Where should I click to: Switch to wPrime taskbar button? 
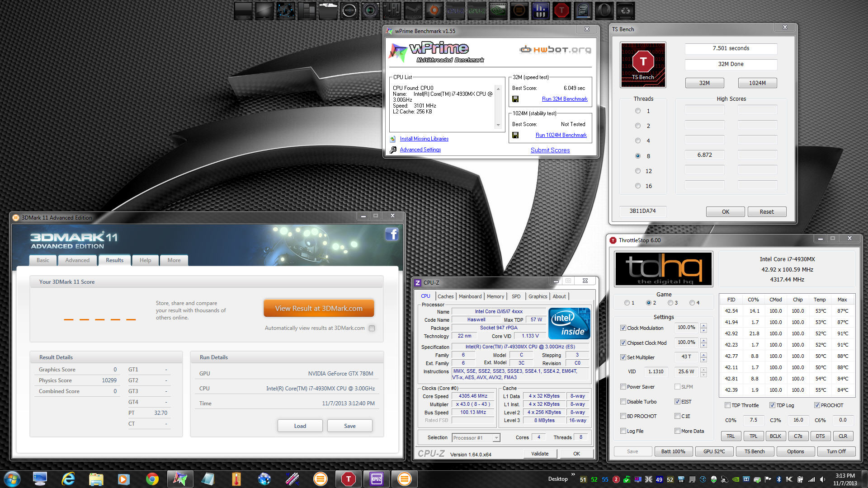click(x=180, y=479)
